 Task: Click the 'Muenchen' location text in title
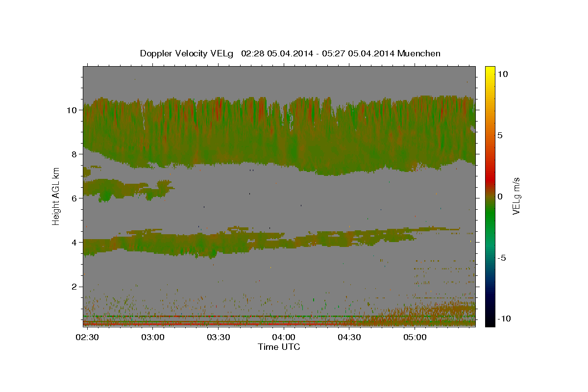(420, 53)
